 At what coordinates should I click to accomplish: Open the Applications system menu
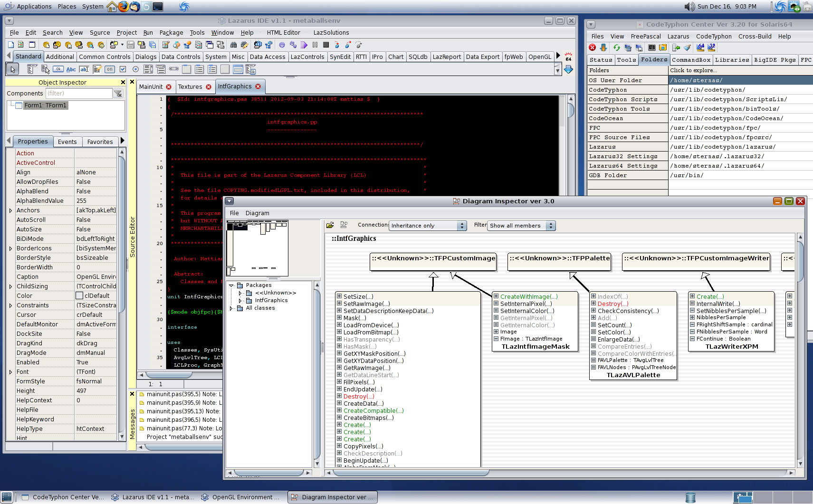29,6
